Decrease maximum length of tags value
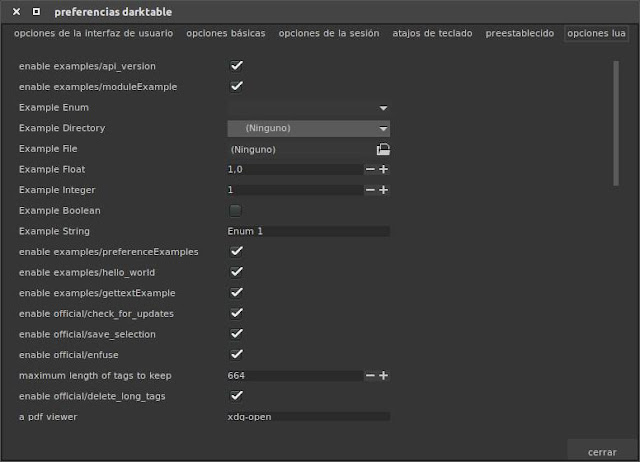640x462 pixels. click(x=370, y=375)
